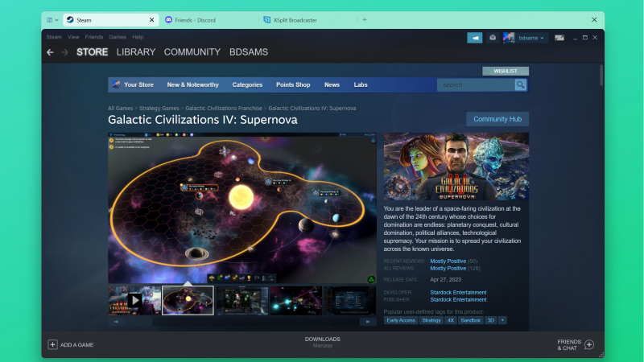This screenshot has height=362, width=644.
Task: Open Friends & Chat icon
Action: click(588, 344)
